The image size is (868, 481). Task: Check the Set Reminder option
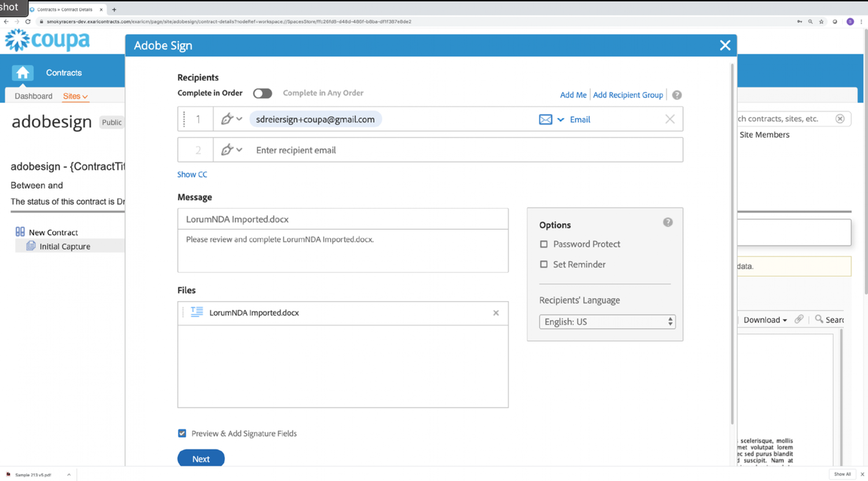click(543, 265)
